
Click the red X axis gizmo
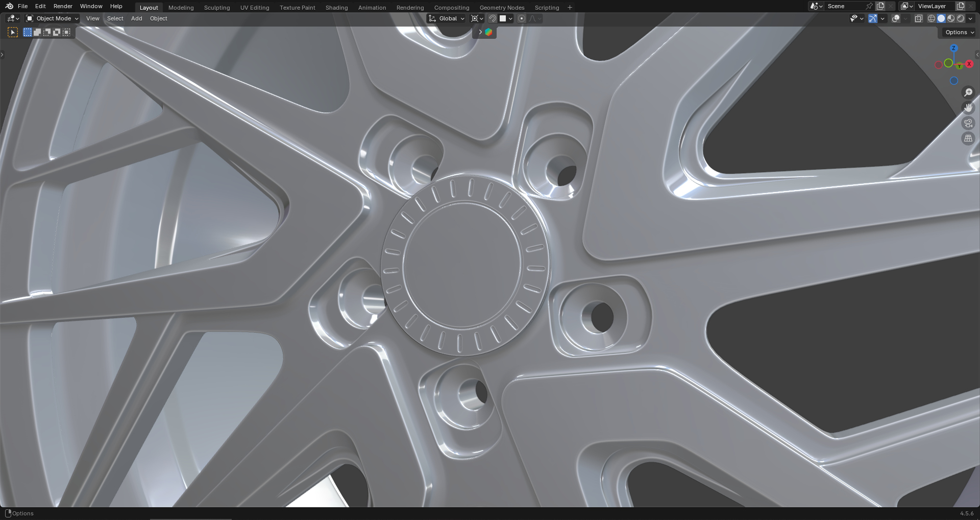point(969,64)
